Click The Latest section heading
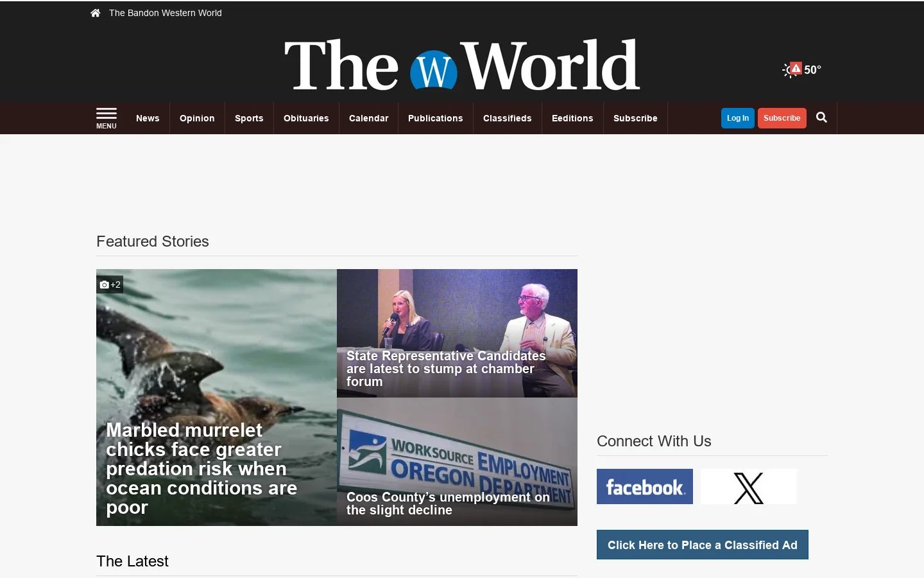This screenshot has height=578, width=924. coord(132,561)
